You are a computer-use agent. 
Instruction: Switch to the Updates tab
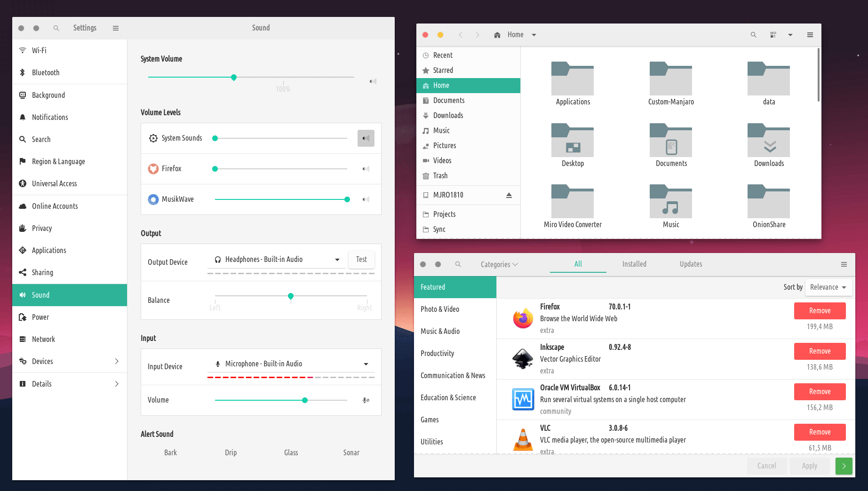click(x=691, y=264)
